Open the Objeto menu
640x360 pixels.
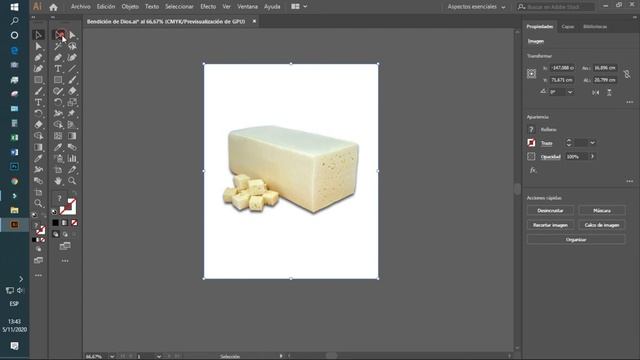click(130, 7)
